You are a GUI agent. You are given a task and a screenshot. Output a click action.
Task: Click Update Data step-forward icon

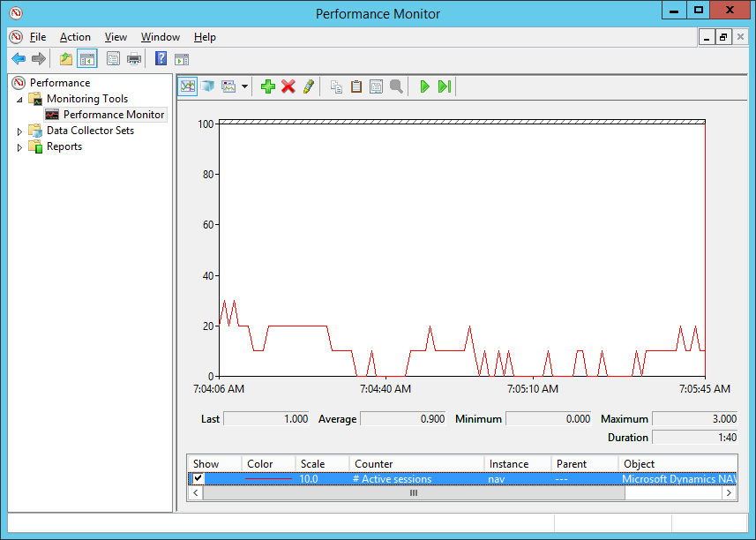coord(445,86)
